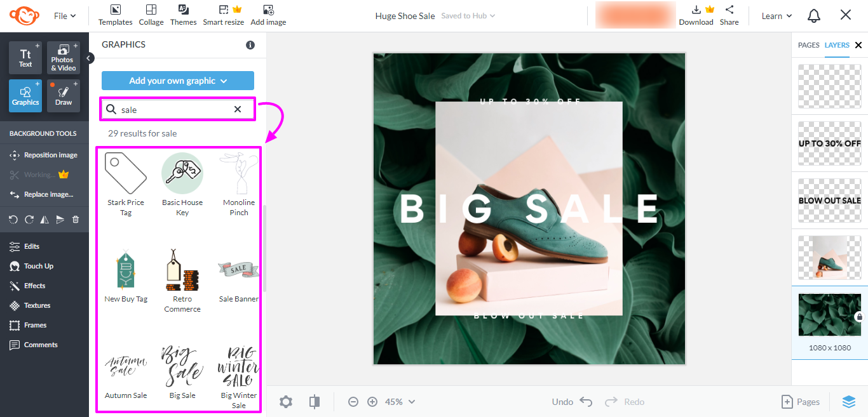Open the Templates panel
The height and width of the screenshot is (417, 868).
(115, 14)
